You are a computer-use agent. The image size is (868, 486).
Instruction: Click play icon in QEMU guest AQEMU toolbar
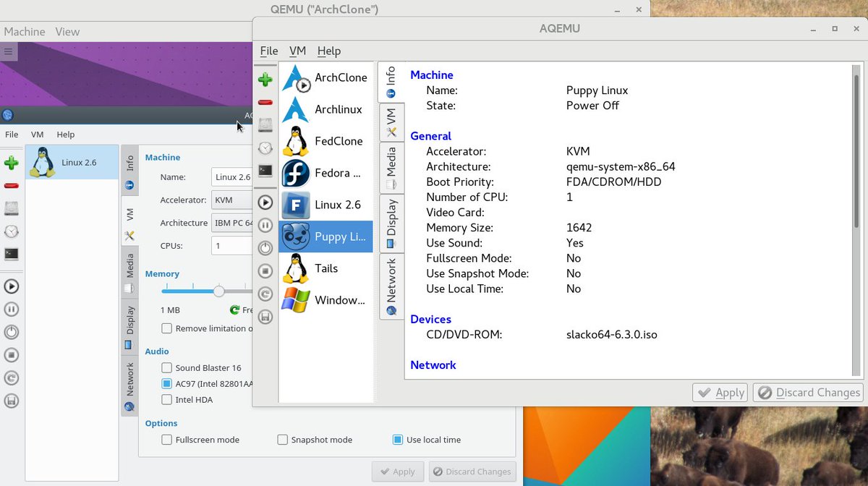(11, 286)
